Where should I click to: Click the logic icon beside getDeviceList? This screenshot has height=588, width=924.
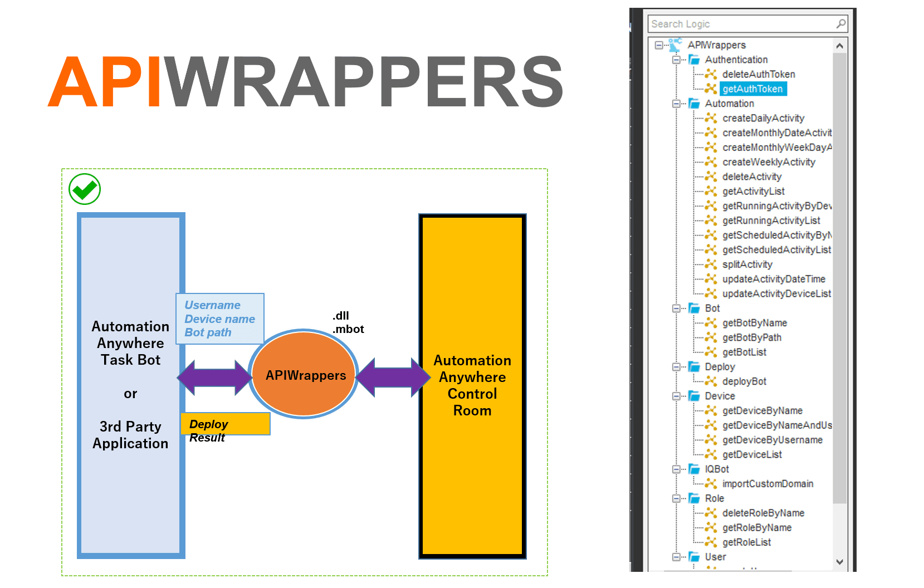(x=711, y=454)
